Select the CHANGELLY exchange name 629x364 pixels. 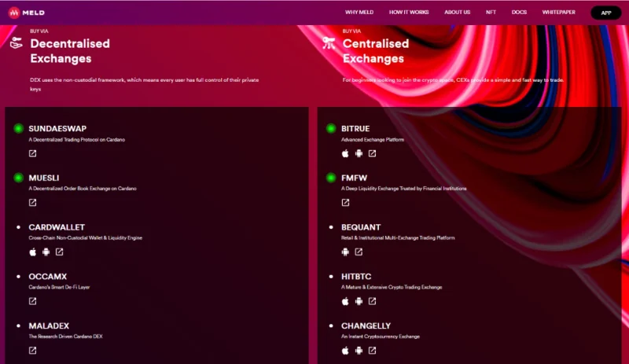tap(366, 326)
